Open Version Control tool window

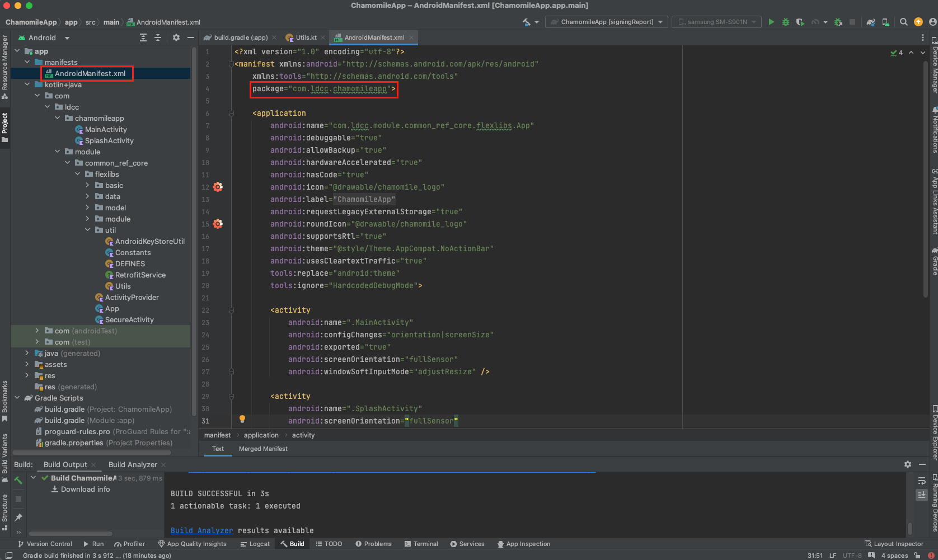45,544
